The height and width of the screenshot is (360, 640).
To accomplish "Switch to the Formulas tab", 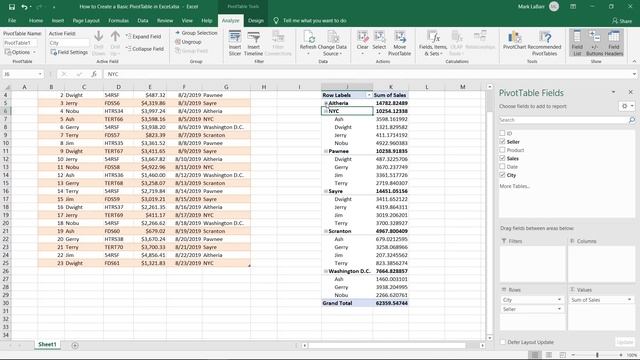I will click(118, 20).
